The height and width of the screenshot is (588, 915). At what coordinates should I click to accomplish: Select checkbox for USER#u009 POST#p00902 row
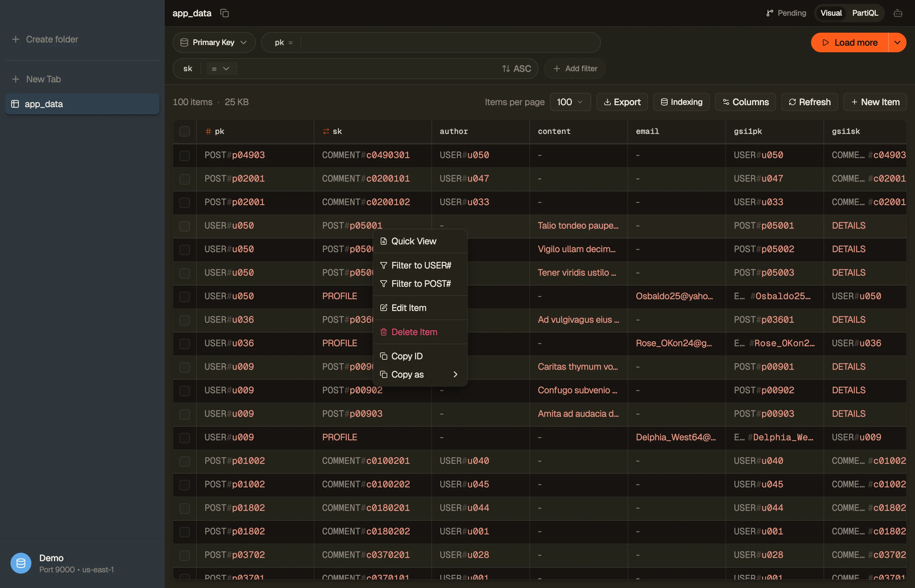(184, 391)
